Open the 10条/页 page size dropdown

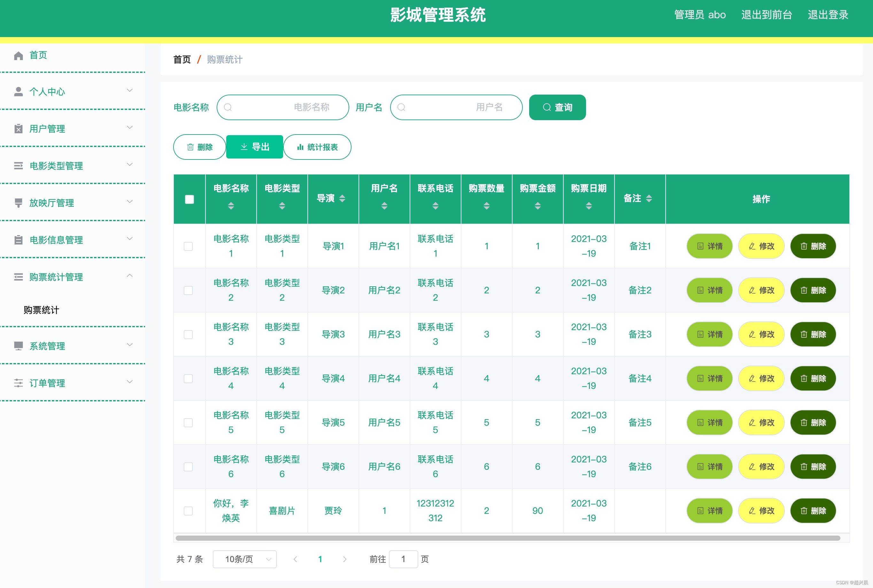point(244,559)
